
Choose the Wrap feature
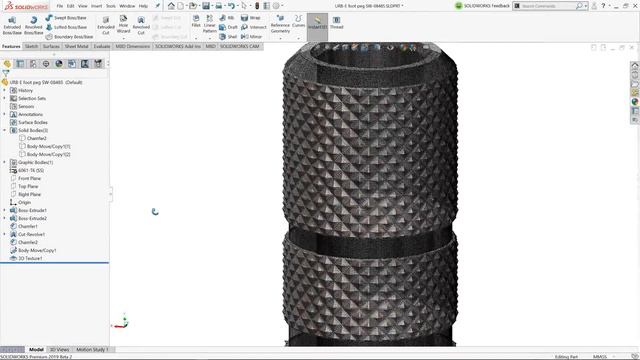250,18
